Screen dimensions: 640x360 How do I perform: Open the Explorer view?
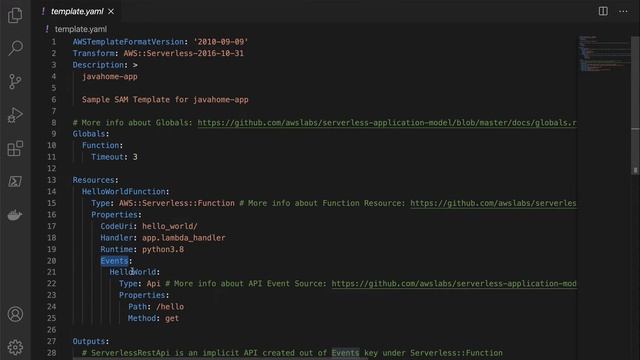tap(15, 15)
